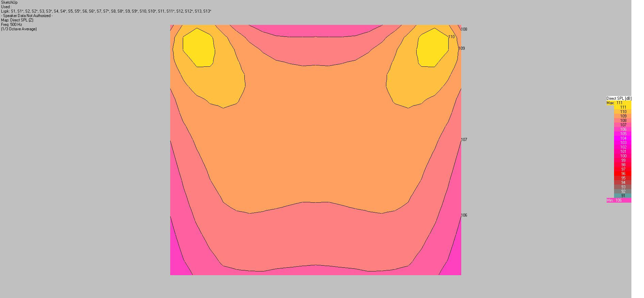Click the 'Direct SPL [dB]' legend title
Viewport: 644px width, 298px height.
619,98
